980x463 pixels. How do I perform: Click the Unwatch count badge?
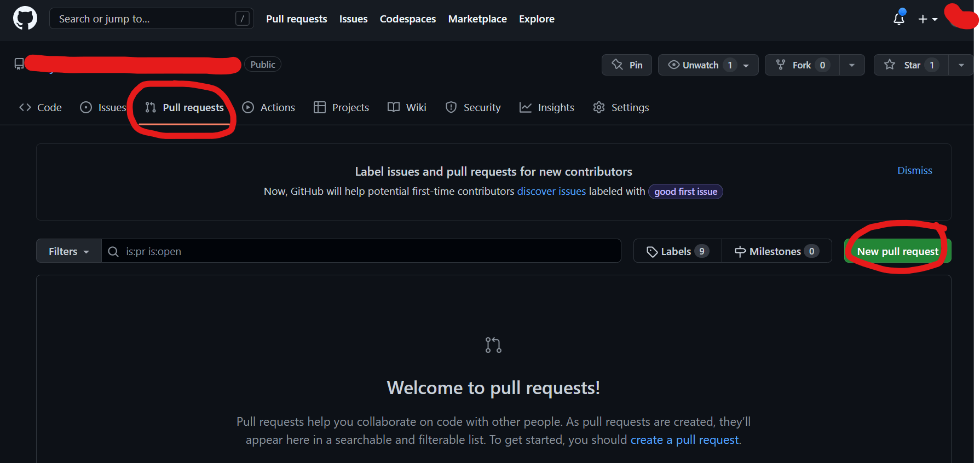click(x=730, y=65)
